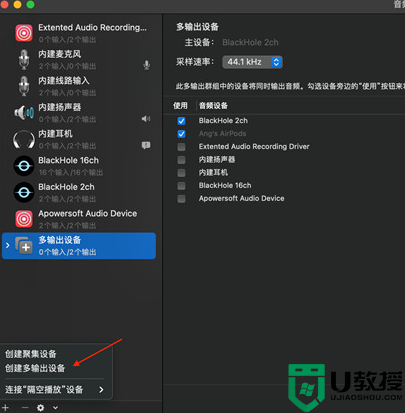Click the 多输出设备 multi-output device icon
The width and height of the screenshot is (405, 413).
tap(24, 246)
